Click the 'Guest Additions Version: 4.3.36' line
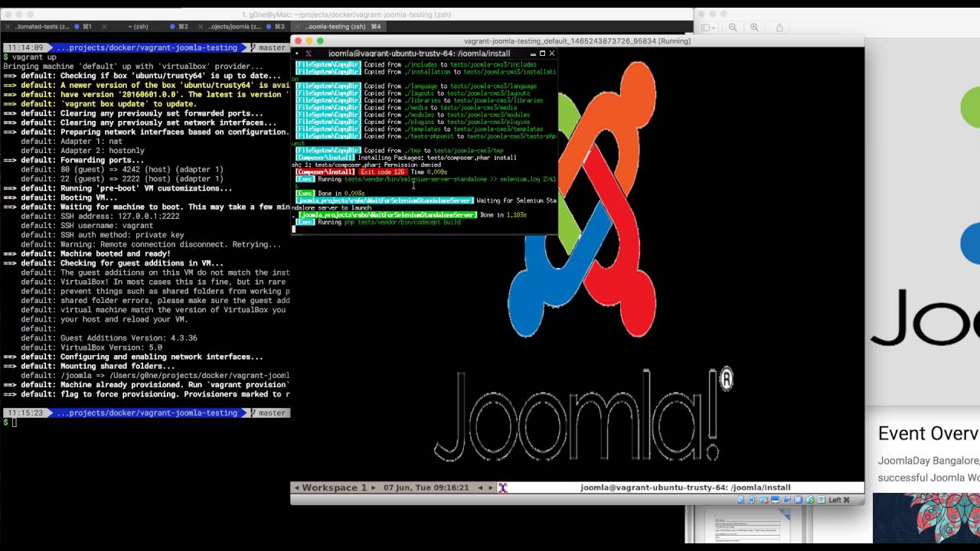980x551 pixels. (x=129, y=338)
